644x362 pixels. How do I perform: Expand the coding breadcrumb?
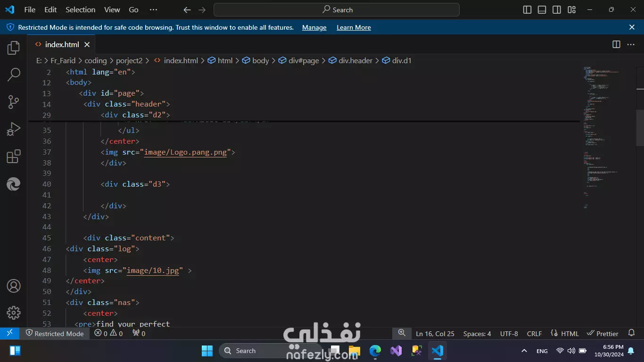click(96, 60)
